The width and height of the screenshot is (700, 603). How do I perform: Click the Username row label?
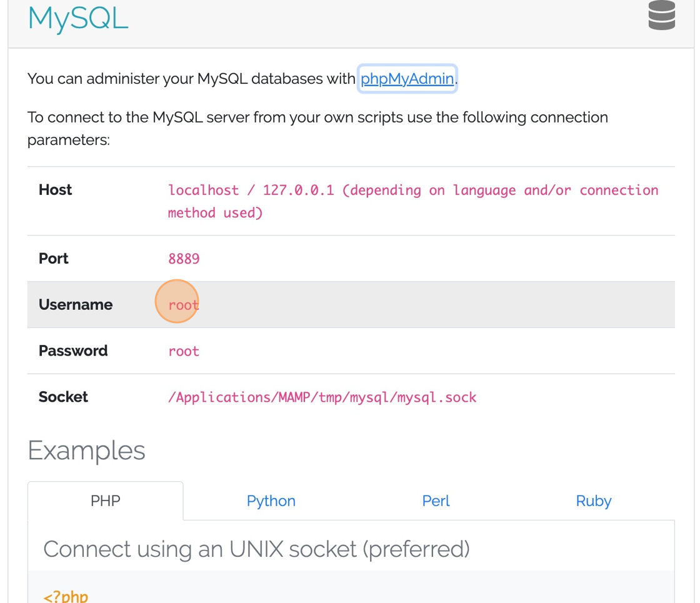pos(76,305)
